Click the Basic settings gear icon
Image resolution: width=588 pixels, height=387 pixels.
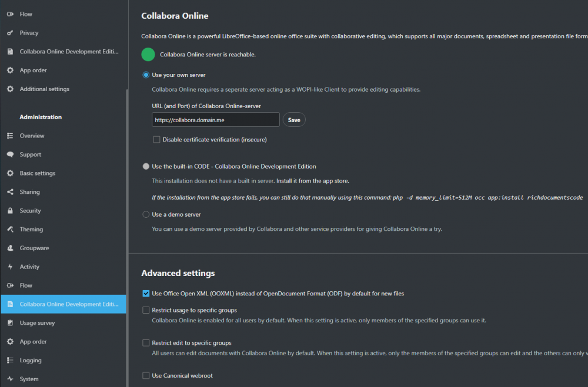(10, 173)
